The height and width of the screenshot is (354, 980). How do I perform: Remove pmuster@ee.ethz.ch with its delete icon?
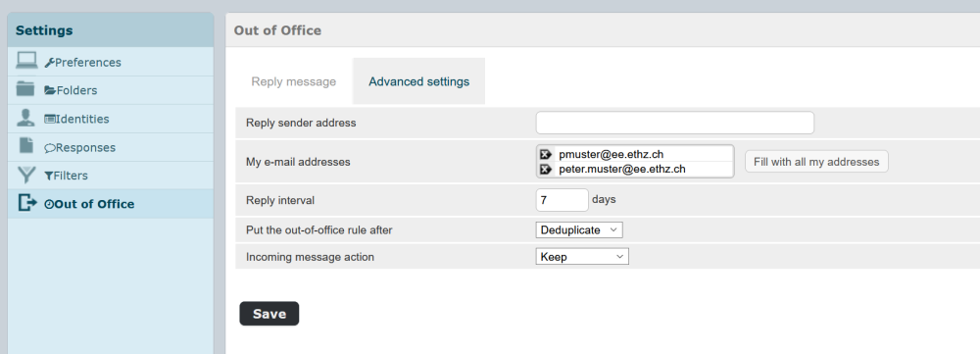pos(545,154)
